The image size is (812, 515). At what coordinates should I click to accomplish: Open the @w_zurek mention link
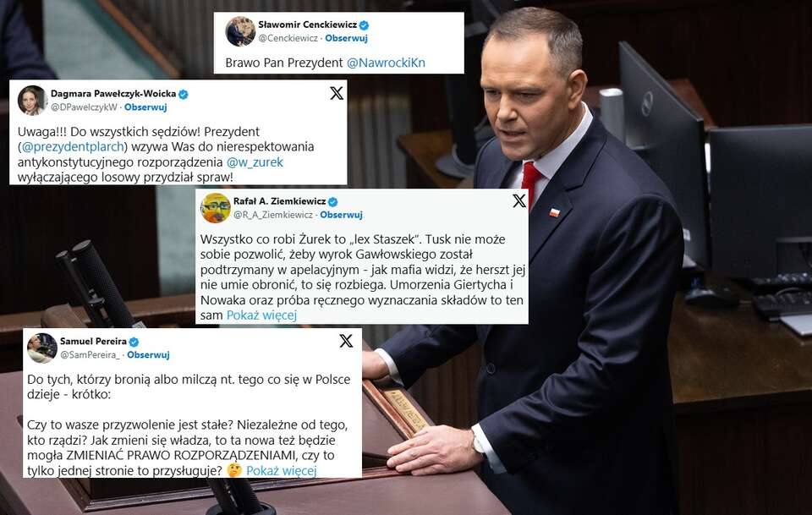click(x=255, y=162)
